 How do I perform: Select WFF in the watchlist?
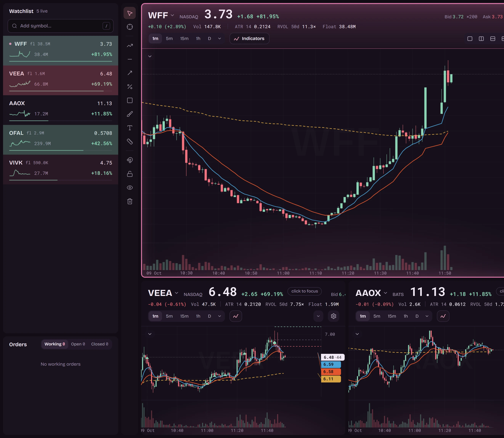60,51
